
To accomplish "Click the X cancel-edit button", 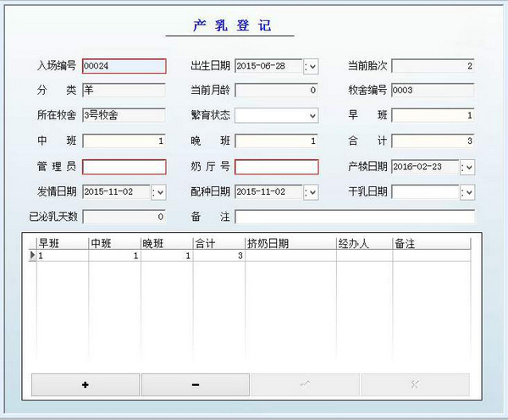I will click(x=415, y=384).
